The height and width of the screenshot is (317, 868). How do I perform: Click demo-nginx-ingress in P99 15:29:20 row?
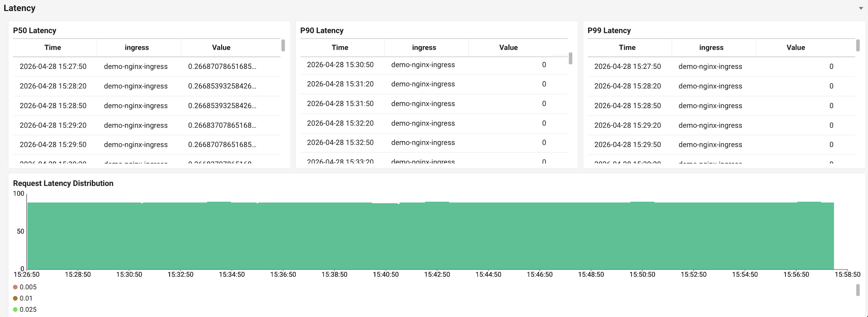coord(710,125)
